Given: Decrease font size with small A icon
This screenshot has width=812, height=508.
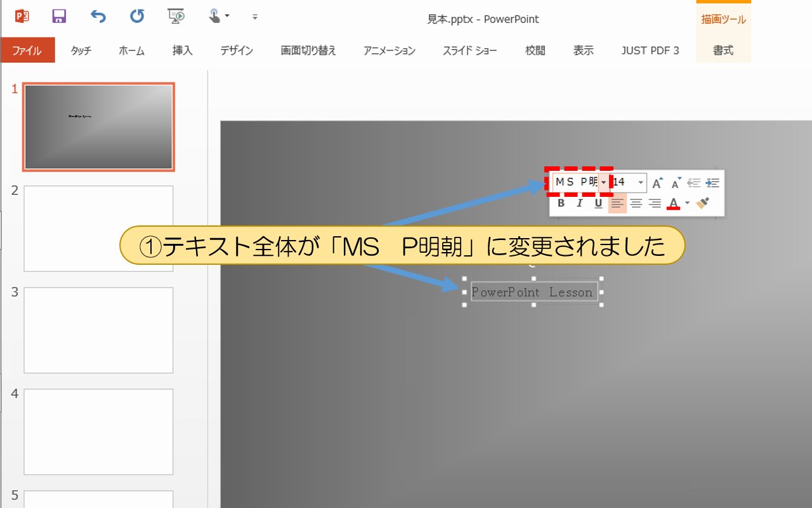Looking at the screenshot, I should point(676,183).
